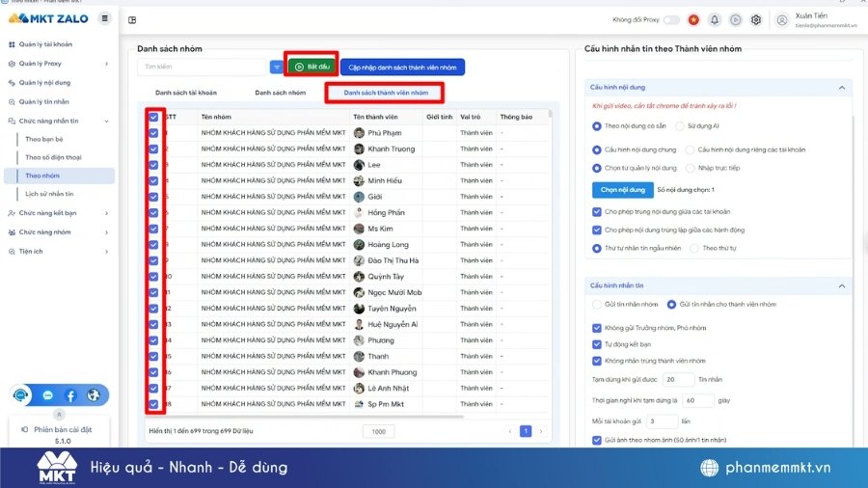Click the Thời gian nghỉ khi tạm dừng field
The width and height of the screenshot is (868, 488).
pyautogui.click(x=697, y=400)
